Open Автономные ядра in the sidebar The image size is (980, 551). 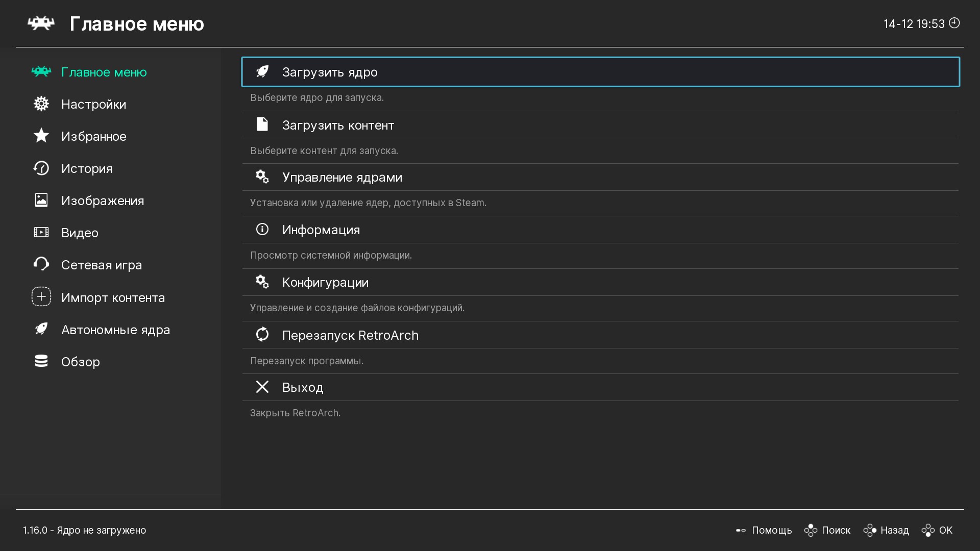[115, 330]
